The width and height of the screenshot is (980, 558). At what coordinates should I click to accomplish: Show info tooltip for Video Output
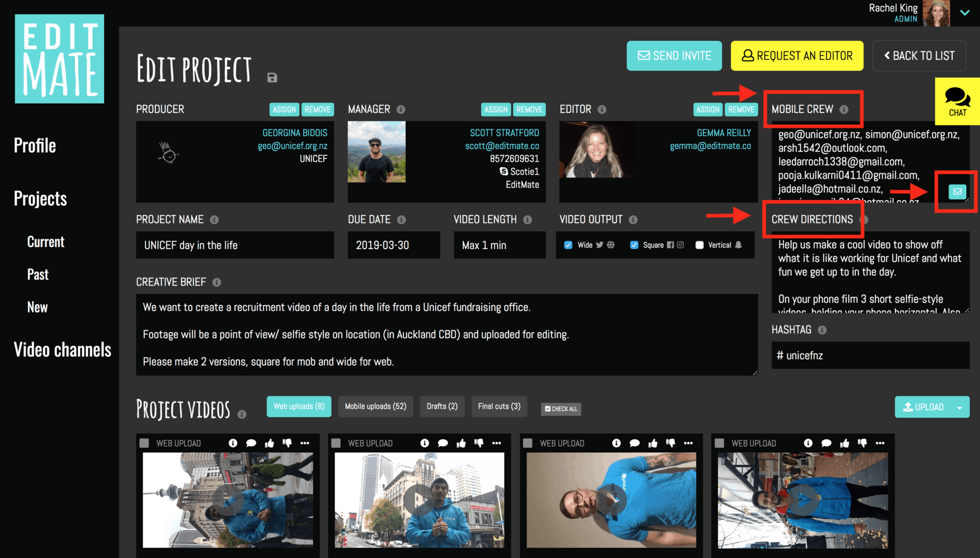click(633, 220)
